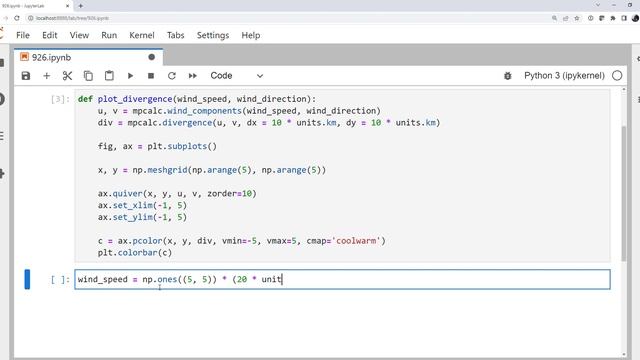Click the kernel status circle indicator
Viewport: 640px width, 360px height.
(x=617, y=76)
